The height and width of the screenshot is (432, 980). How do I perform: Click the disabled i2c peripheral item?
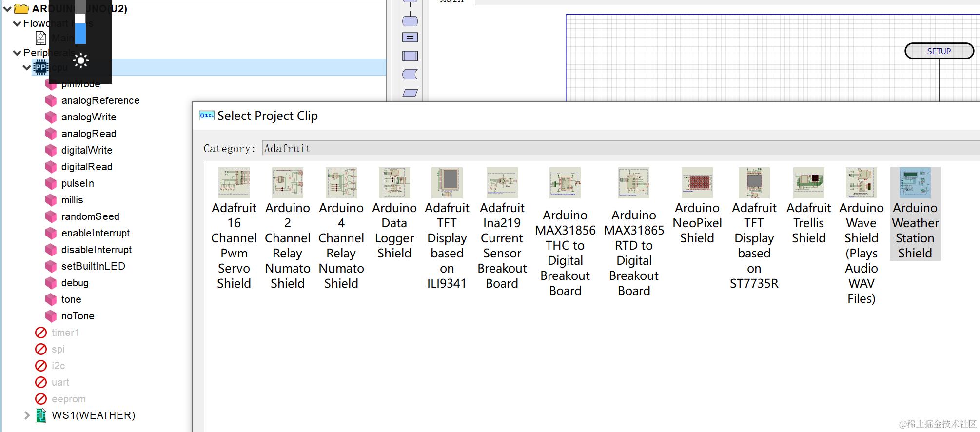(58, 366)
